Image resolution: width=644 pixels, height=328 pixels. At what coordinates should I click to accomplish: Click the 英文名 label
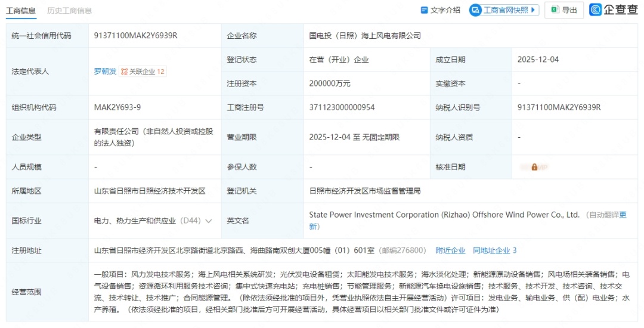(x=238, y=221)
